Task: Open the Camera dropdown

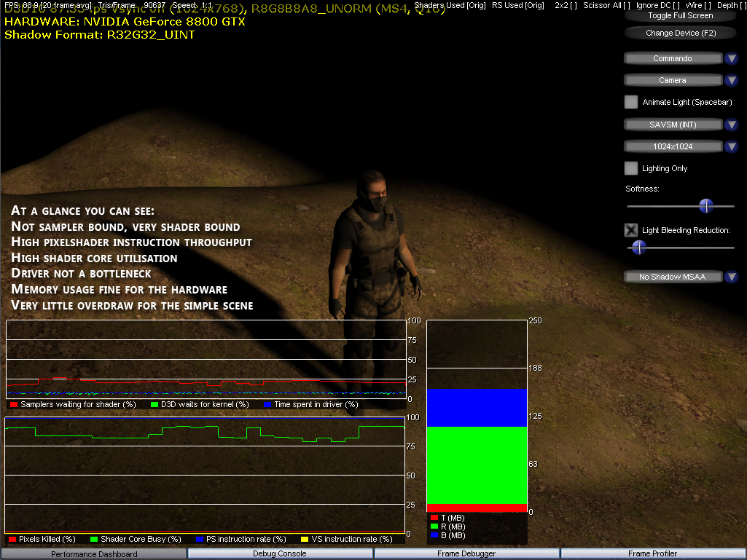Action: (x=672, y=80)
